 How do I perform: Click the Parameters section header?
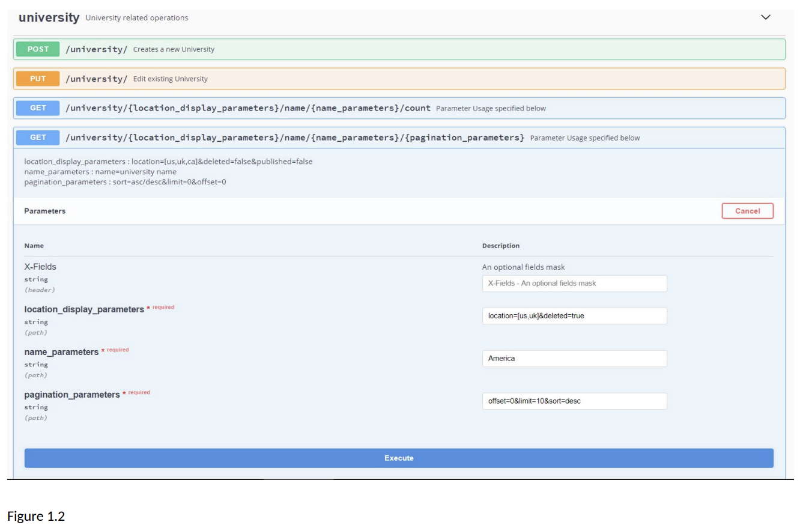coord(45,211)
